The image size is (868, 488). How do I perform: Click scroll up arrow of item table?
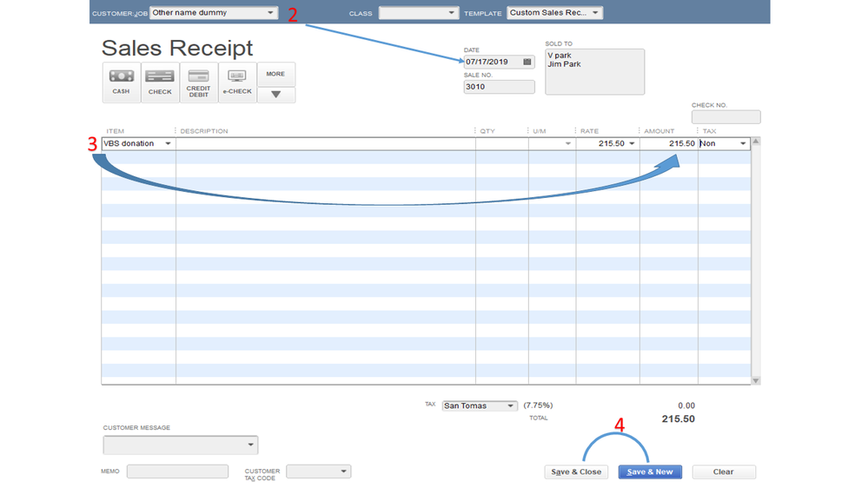point(756,142)
